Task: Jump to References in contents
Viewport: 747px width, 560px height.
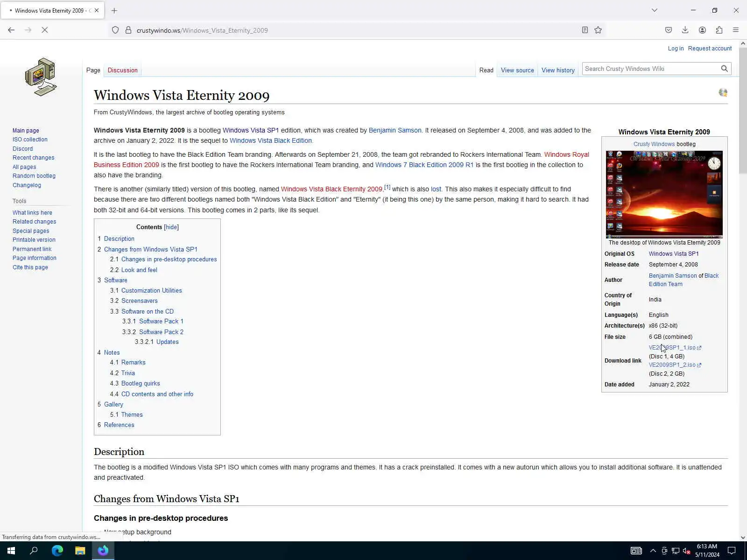Action: pyautogui.click(x=119, y=425)
